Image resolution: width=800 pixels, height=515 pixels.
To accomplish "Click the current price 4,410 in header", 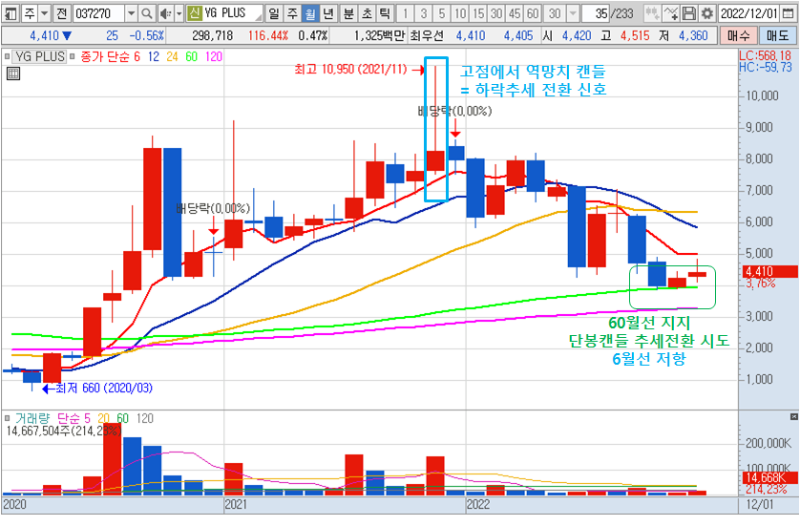I will (x=44, y=36).
